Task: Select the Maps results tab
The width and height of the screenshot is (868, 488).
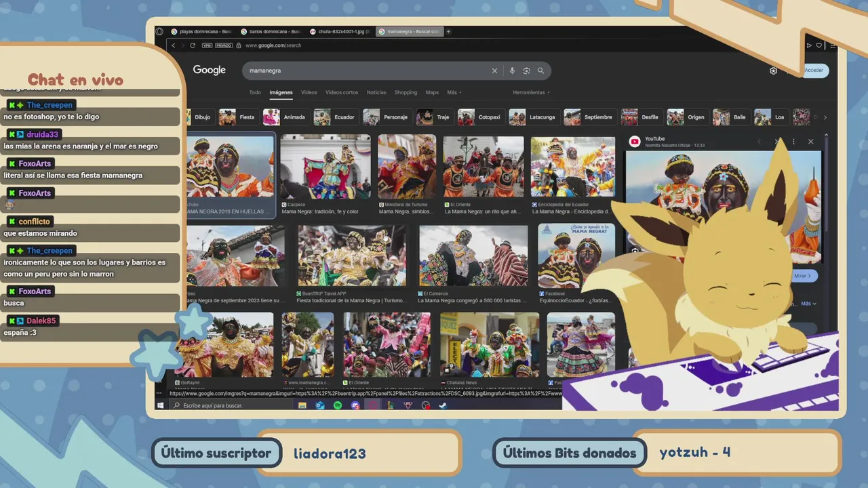Action: pyautogui.click(x=432, y=92)
